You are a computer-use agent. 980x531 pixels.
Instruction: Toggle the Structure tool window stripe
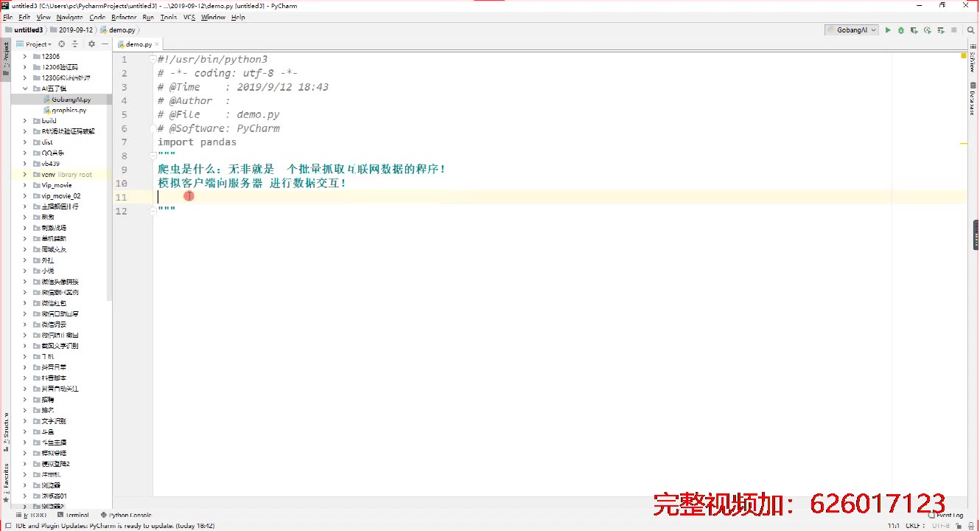(5, 432)
